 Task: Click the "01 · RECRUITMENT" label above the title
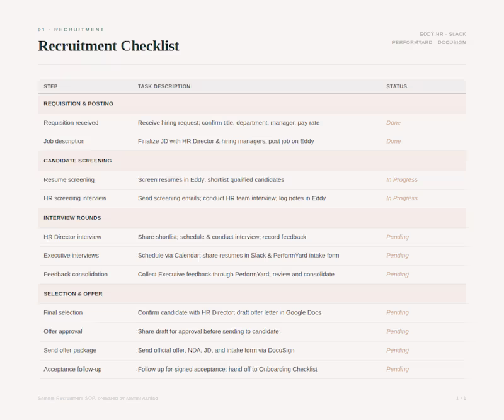(71, 30)
